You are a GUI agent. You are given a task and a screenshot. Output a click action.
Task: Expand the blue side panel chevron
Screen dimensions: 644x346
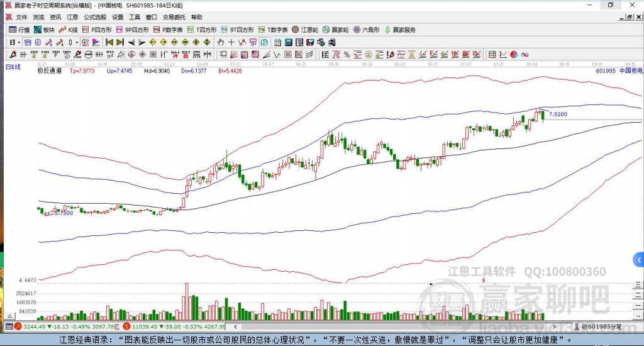[x=638, y=260]
